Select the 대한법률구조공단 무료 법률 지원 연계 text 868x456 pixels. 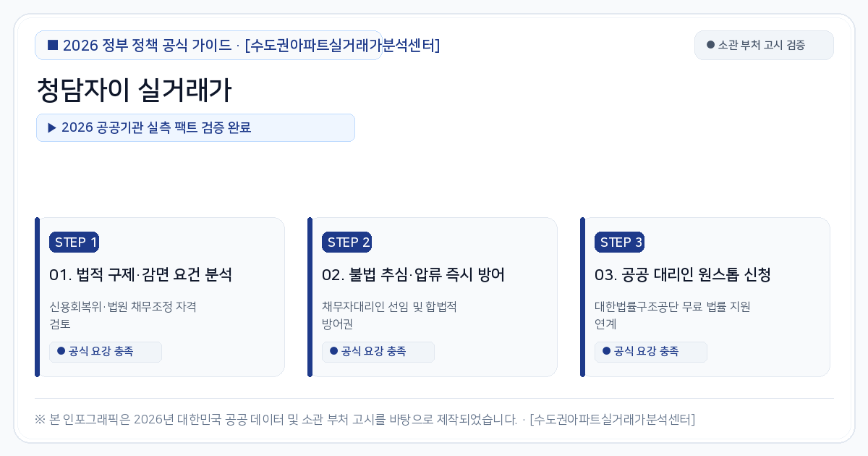click(x=672, y=315)
